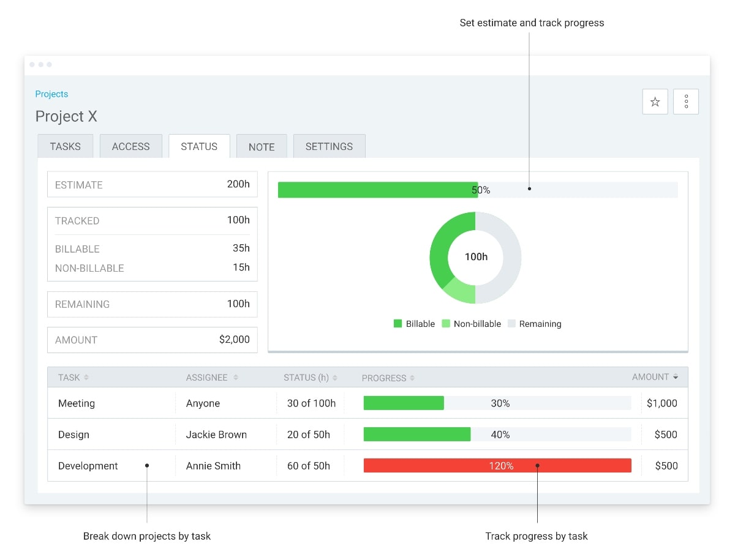Click the Remaining legend color swatch
This screenshot has width=735, height=560.
(x=511, y=324)
